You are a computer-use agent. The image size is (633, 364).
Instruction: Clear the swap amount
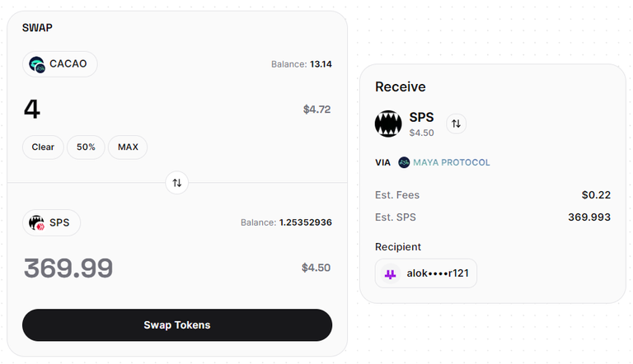click(x=43, y=147)
